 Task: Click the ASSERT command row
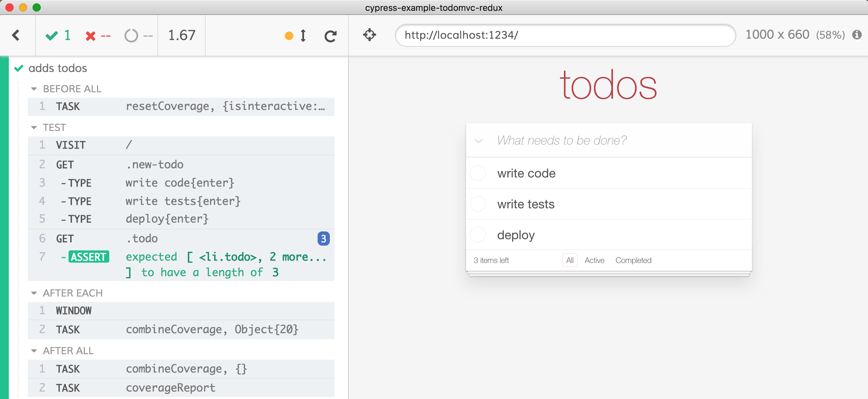(x=181, y=264)
